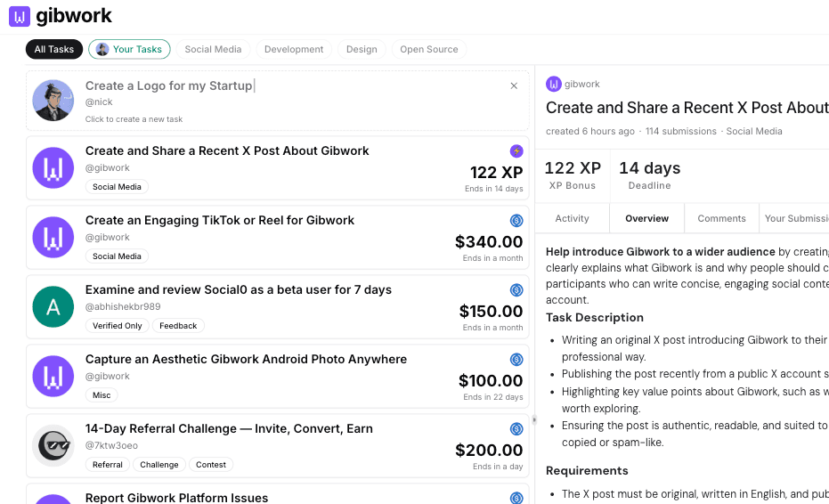Filter tasks by Development
This screenshot has height=504, width=829.
click(294, 49)
